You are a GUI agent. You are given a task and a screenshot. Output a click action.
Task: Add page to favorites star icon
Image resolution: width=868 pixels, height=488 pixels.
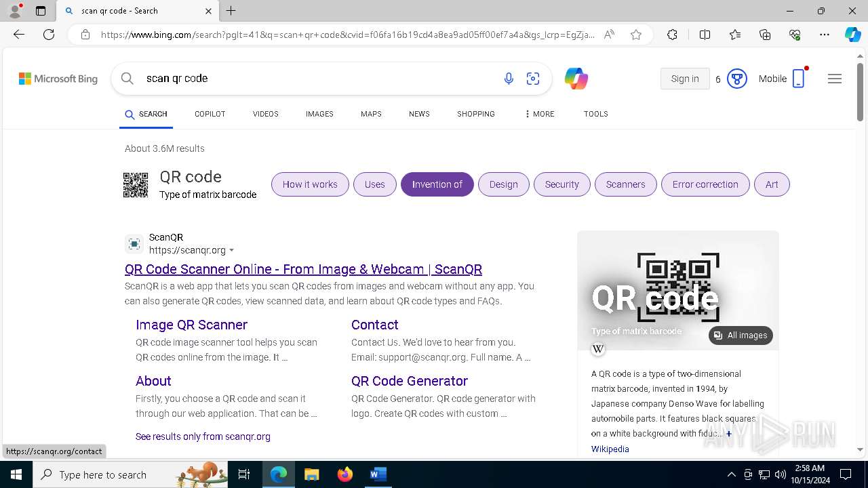coord(636,35)
